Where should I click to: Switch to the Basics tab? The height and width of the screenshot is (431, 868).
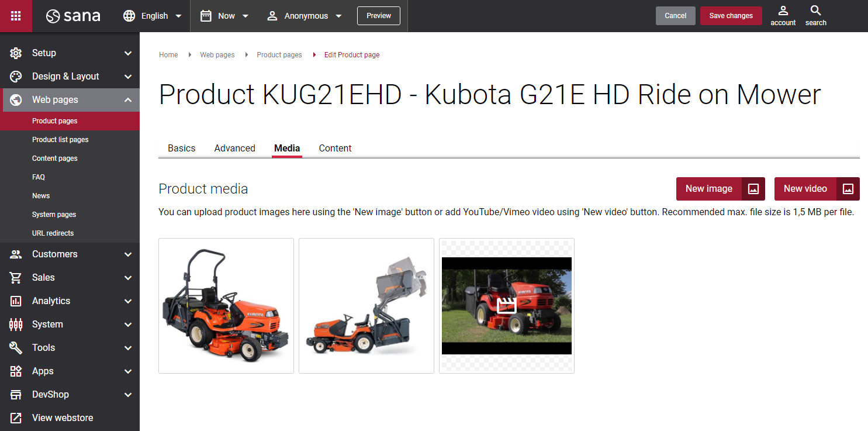[x=182, y=148]
